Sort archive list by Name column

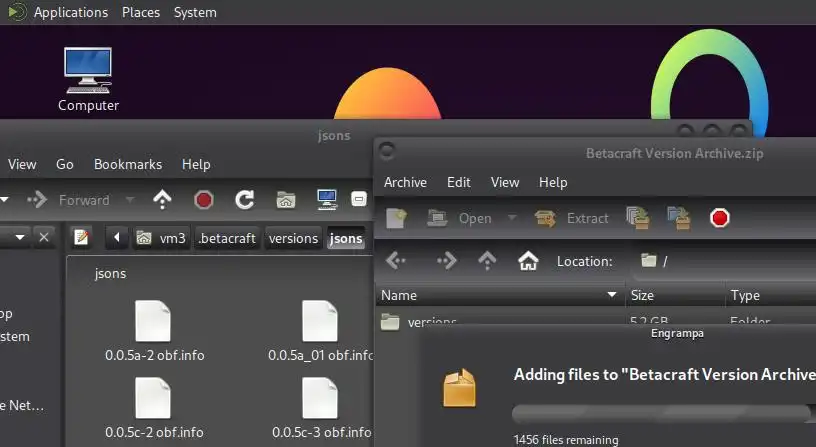tap(500, 296)
